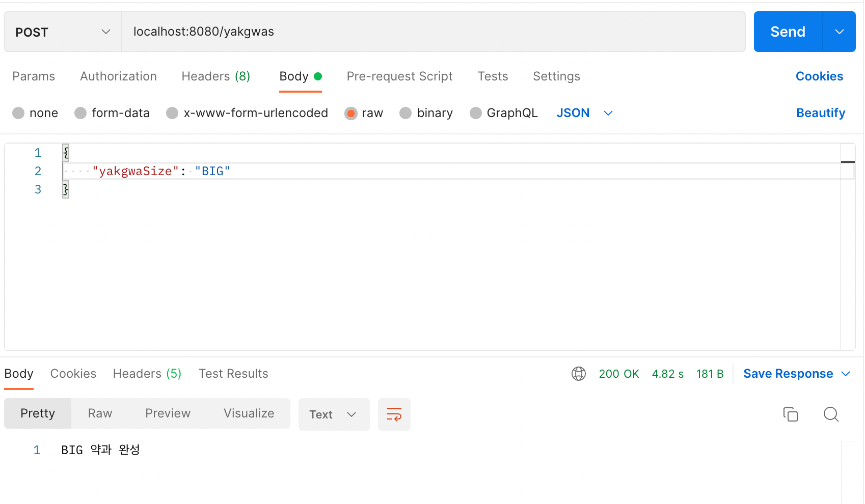Choose x-www-form-urlencoded body type

coord(172,113)
